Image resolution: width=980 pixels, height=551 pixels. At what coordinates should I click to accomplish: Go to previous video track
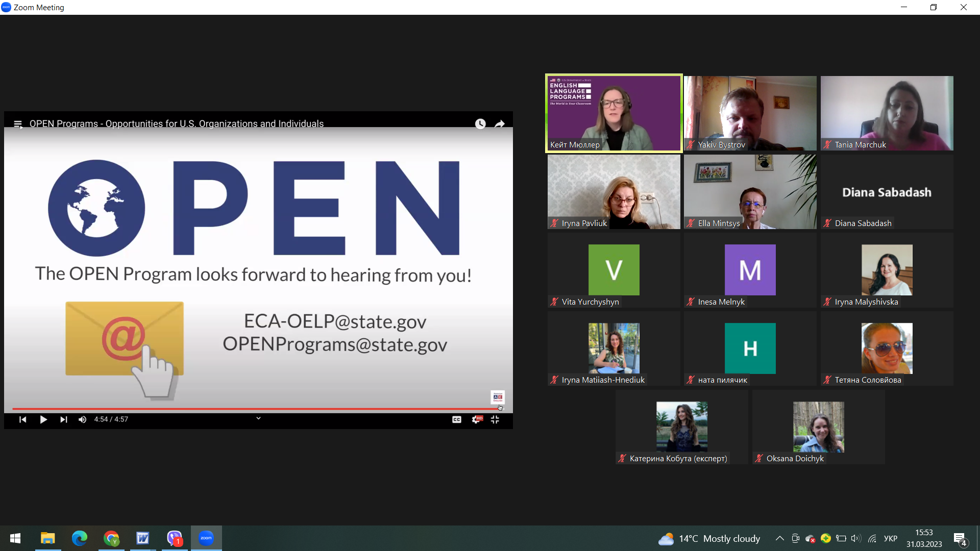(x=23, y=419)
